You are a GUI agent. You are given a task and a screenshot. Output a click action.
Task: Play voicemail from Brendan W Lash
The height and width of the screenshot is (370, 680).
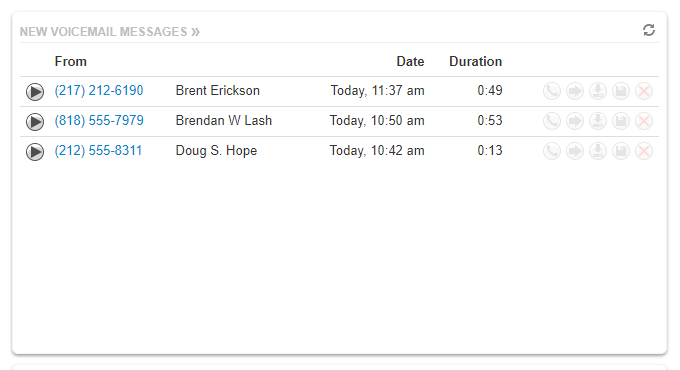coord(35,122)
